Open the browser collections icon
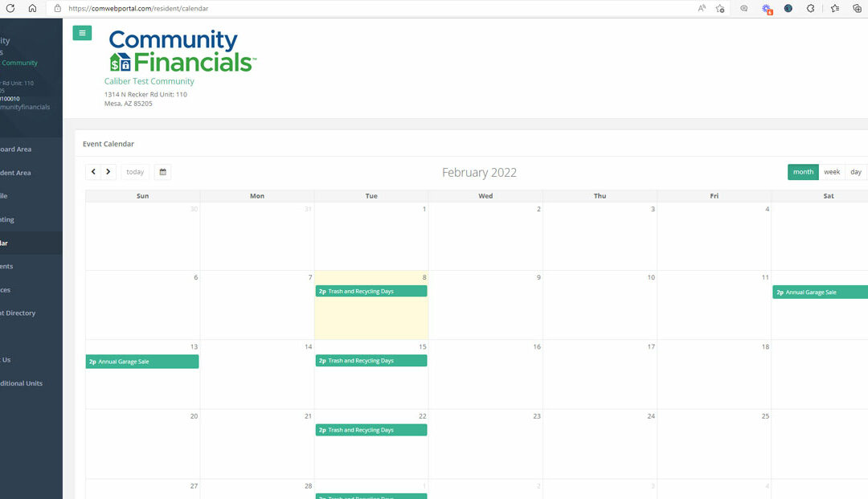The image size is (868, 499). (857, 8)
